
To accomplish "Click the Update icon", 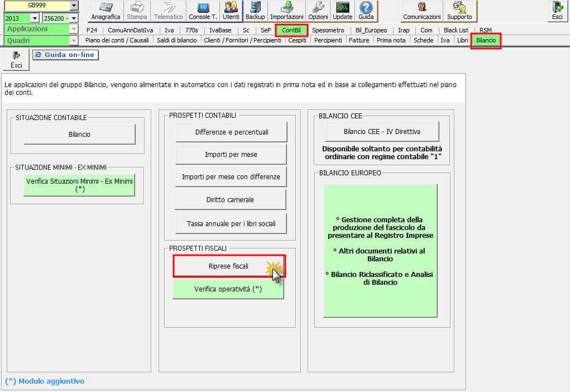I will point(343,11).
